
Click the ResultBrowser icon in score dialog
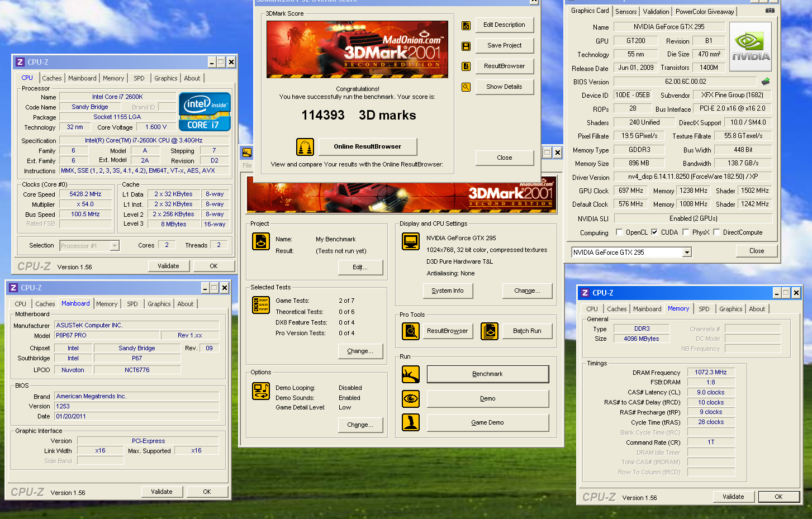click(466, 66)
